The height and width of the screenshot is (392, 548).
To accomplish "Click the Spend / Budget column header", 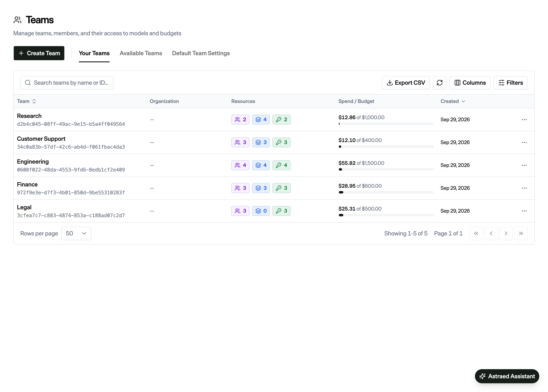I will [356, 101].
